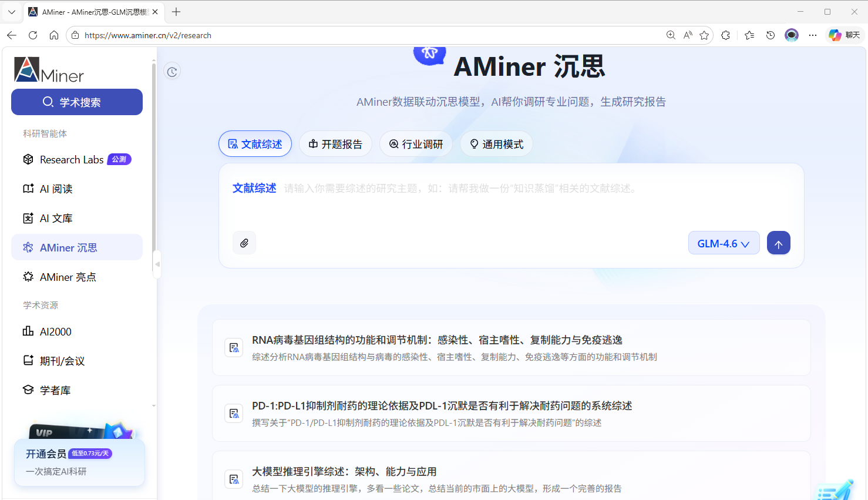The image size is (868, 500).
Task: Select the 文献综述 tab
Action: [x=255, y=144]
